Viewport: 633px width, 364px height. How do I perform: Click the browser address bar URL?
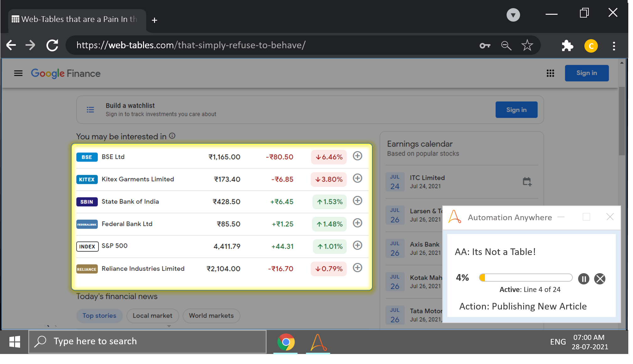coord(191,45)
